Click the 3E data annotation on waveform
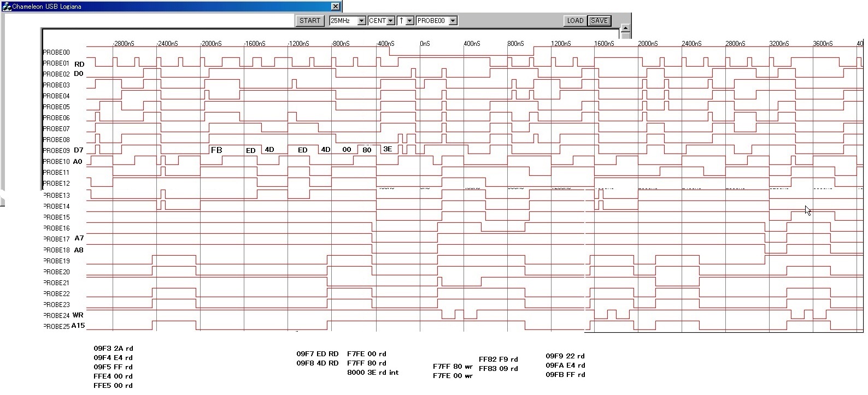 [x=387, y=149]
